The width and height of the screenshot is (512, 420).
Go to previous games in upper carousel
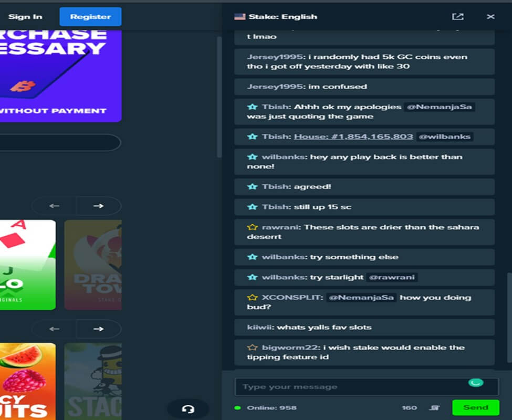(54, 206)
